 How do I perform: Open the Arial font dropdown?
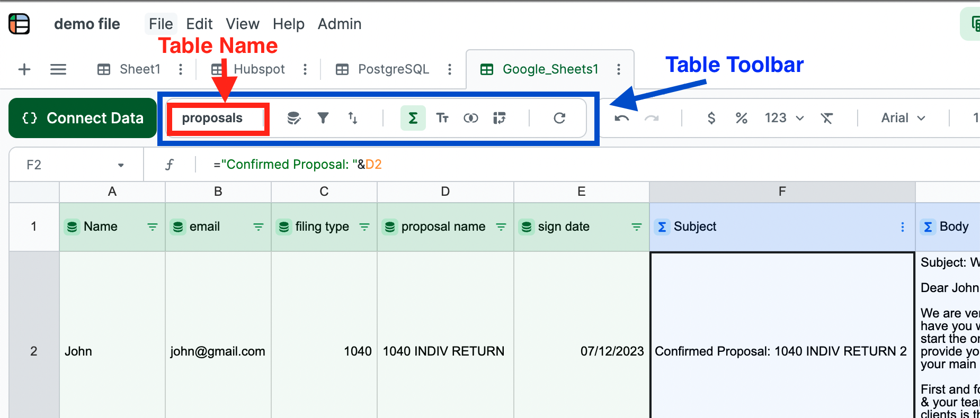903,117
